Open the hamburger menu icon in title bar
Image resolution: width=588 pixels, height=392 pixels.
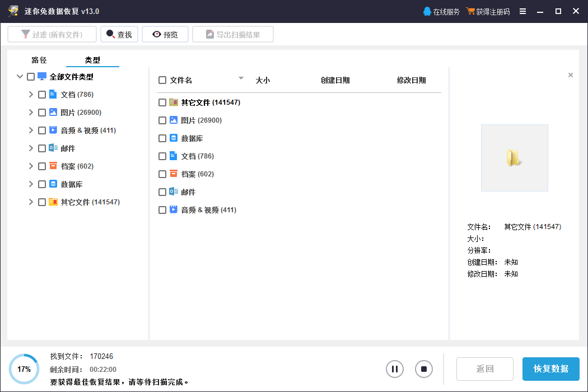tap(522, 12)
